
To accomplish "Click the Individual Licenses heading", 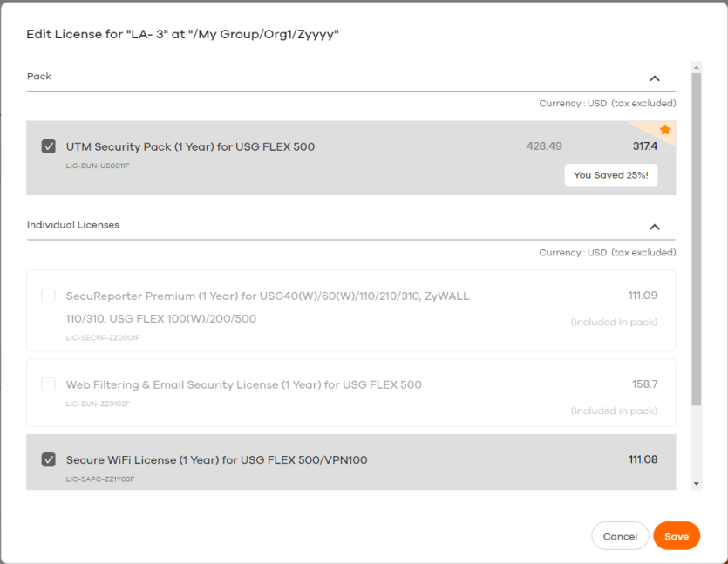I will tap(73, 225).
